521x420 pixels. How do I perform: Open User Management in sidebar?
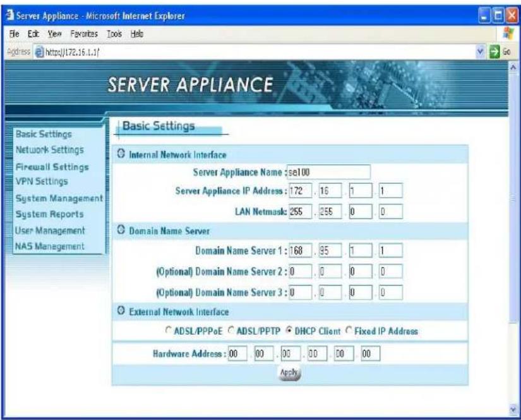click(50, 231)
